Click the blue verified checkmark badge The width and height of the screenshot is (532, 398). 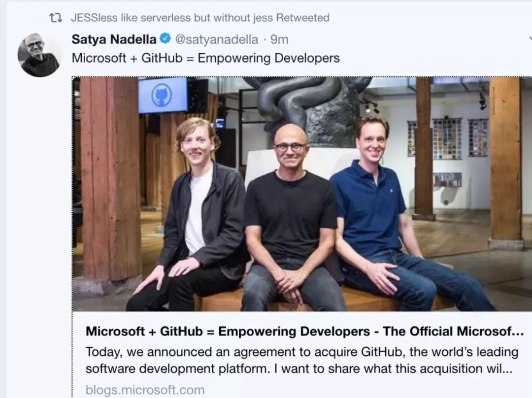click(x=165, y=39)
